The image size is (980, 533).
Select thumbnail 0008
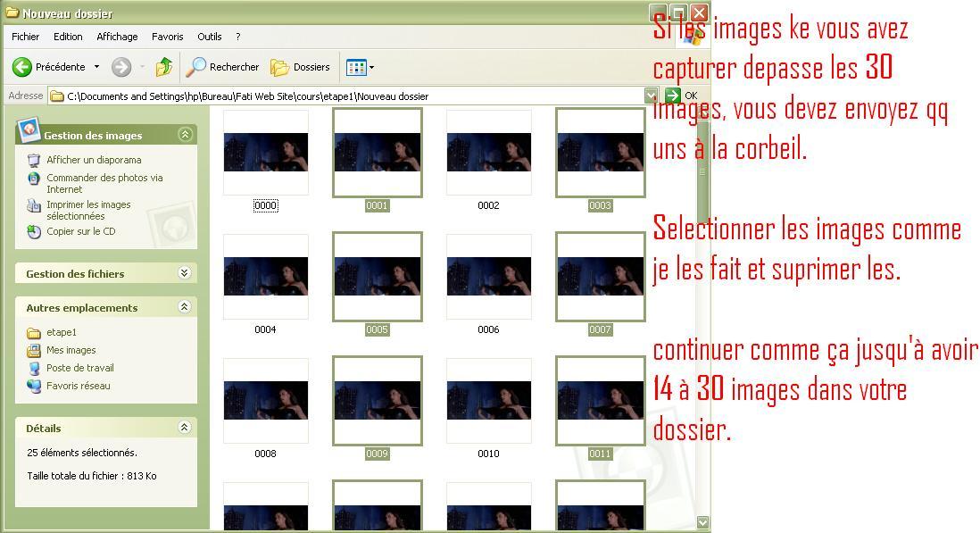(x=266, y=401)
